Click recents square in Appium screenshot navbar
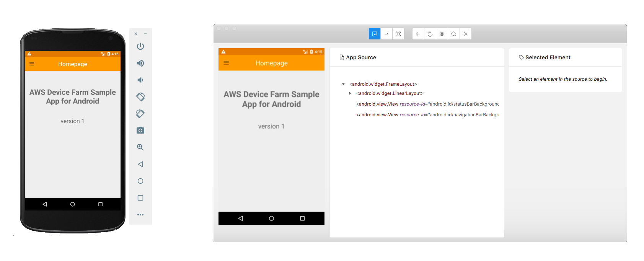The height and width of the screenshot is (261, 644). pyautogui.click(x=302, y=218)
